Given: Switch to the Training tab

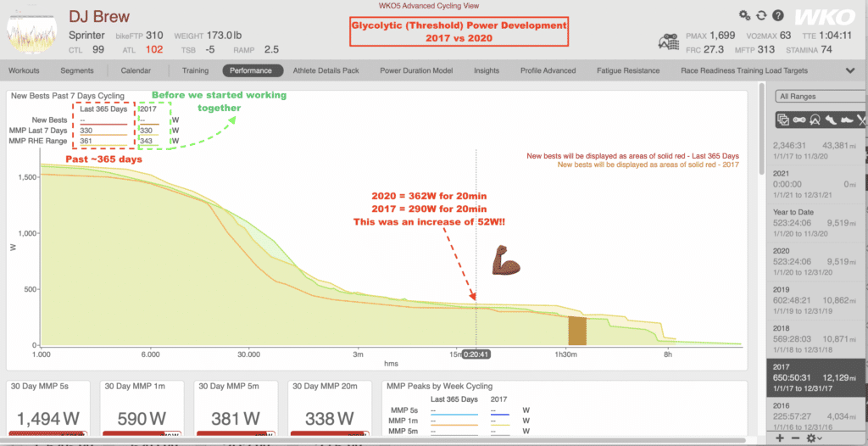Looking at the screenshot, I should (x=196, y=70).
